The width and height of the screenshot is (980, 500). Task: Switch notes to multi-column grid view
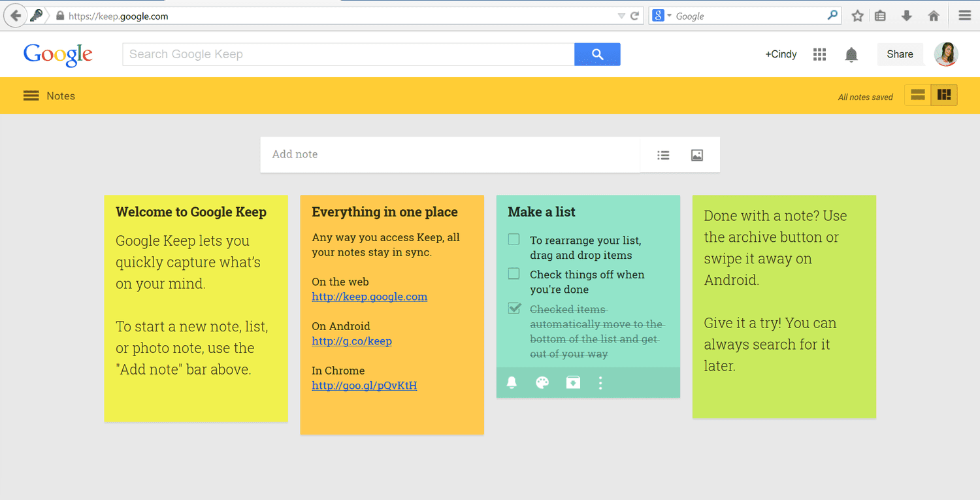(x=943, y=95)
